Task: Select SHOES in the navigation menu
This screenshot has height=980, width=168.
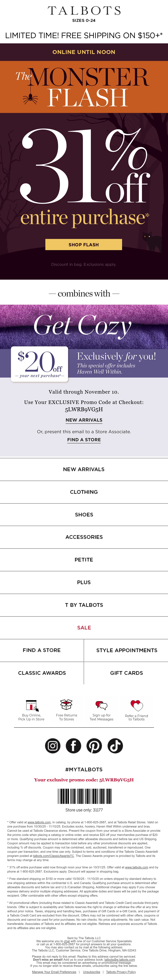Action: pyautogui.click(x=84, y=514)
